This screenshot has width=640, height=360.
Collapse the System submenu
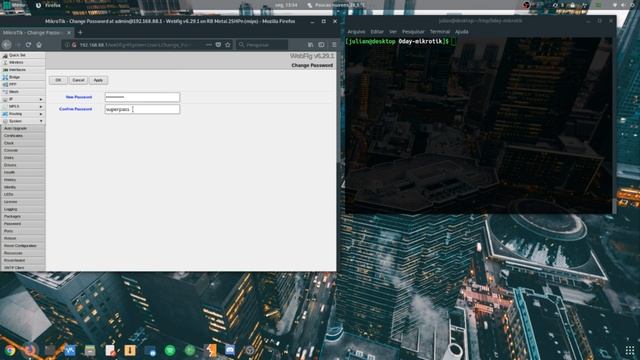click(22, 121)
